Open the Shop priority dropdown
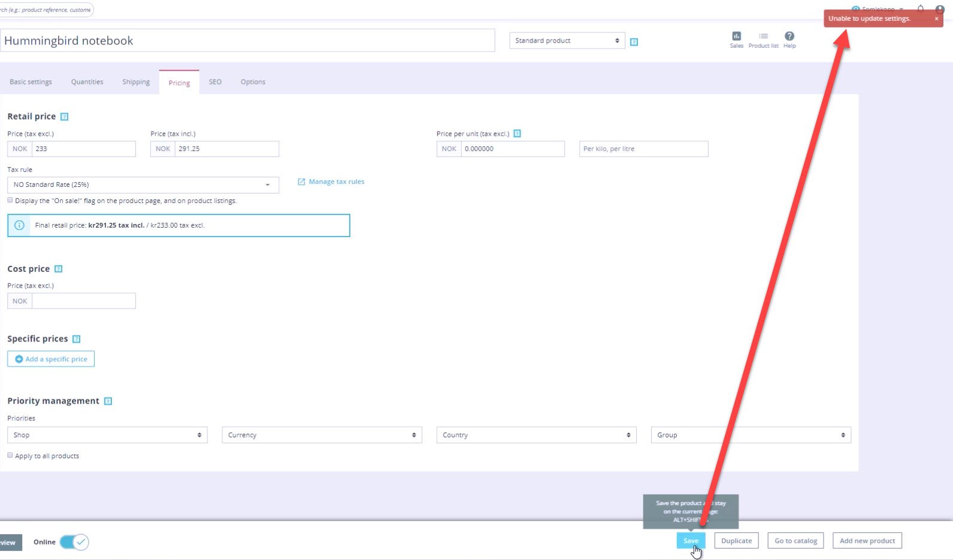Screen dimensions: 953x560 [107, 435]
